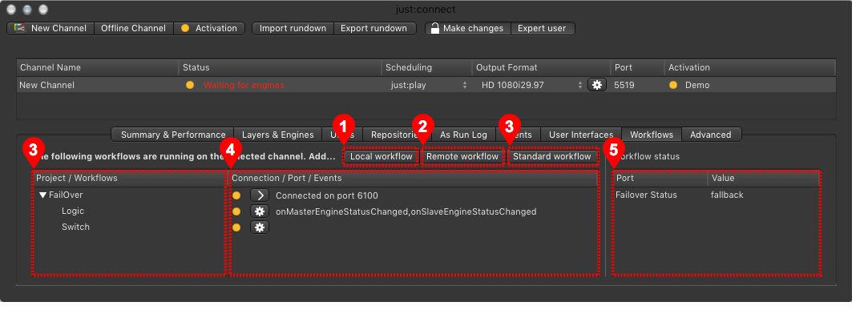868x318 pixels.
Task: Select the Logic workflow item
Action: [72, 211]
